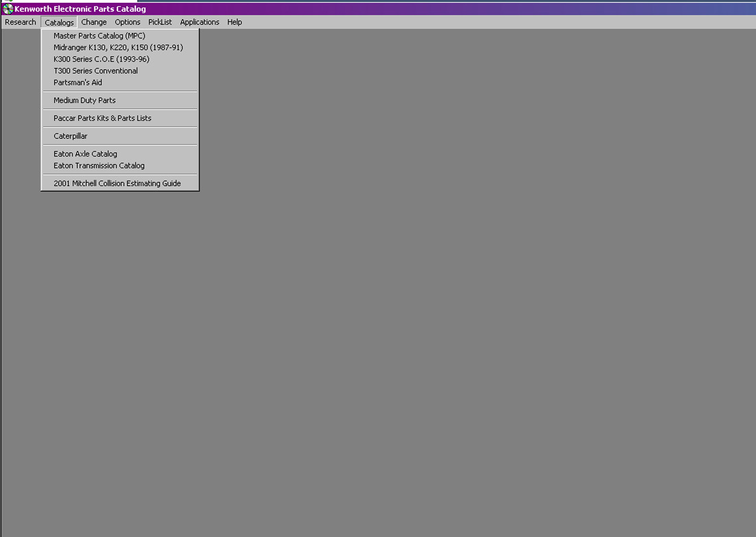Select K300 Series C.O.E (1993-96)
Screen dimensions: 756x537
[101, 59]
